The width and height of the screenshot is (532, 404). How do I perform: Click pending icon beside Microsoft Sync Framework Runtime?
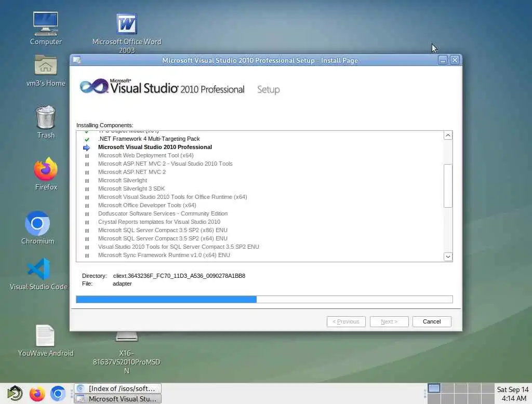[x=87, y=256]
